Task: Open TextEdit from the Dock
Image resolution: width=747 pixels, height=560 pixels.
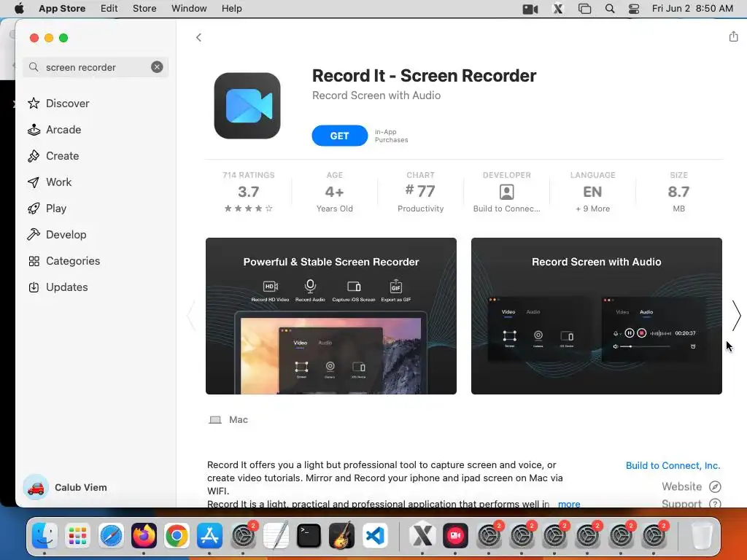Action: (276, 536)
